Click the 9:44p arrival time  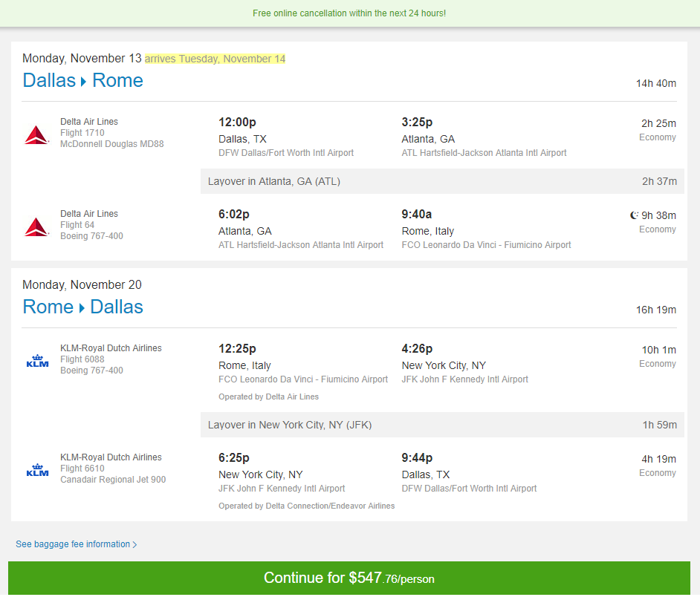(x=417, y=458)
